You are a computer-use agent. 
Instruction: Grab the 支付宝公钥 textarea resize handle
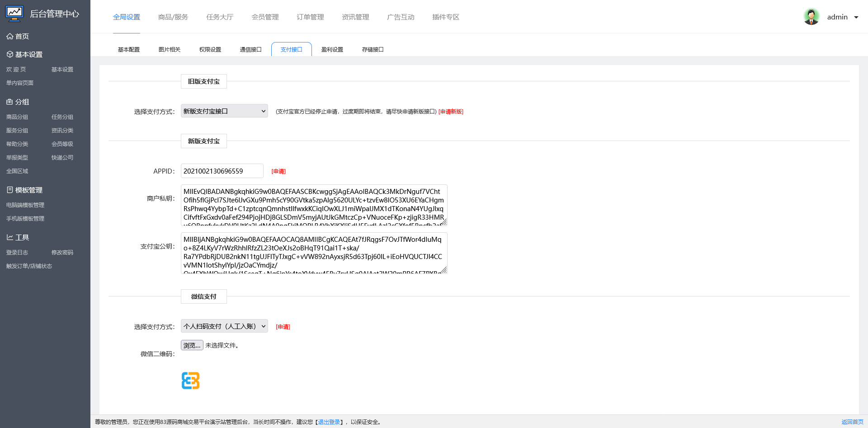pos(444,270)
